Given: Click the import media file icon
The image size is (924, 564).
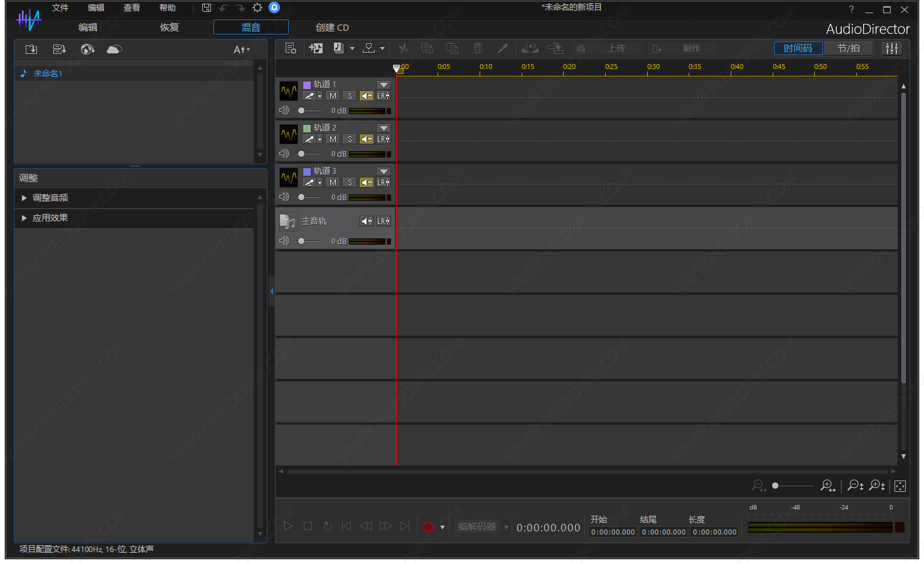Looking at the screenshot, I should 31,50.
